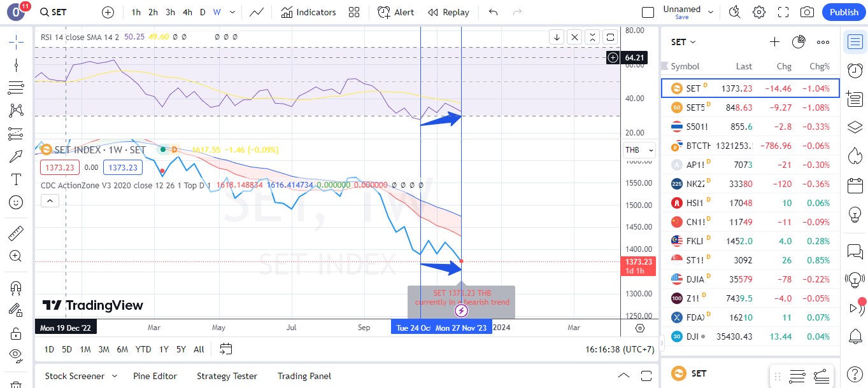Select the crosshair cursor tool
The image size is (868, 388).
tap(16, 42)
